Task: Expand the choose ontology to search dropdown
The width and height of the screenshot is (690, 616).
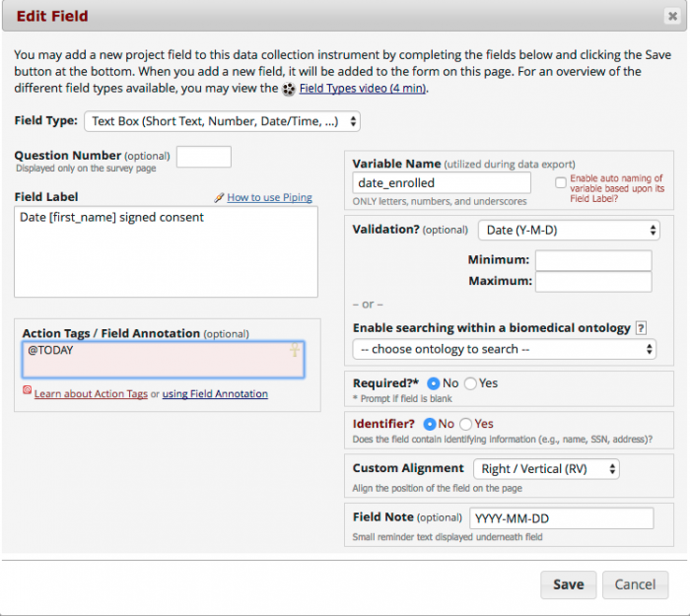Action: tap(504, 349)
